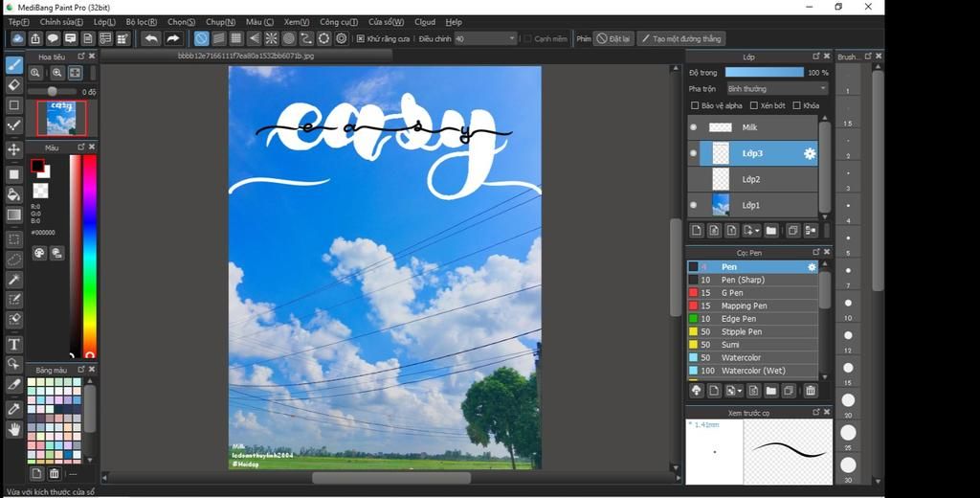Select the Magic Wand tool
This screenshot has width=980, height=498.
(14, 279)
